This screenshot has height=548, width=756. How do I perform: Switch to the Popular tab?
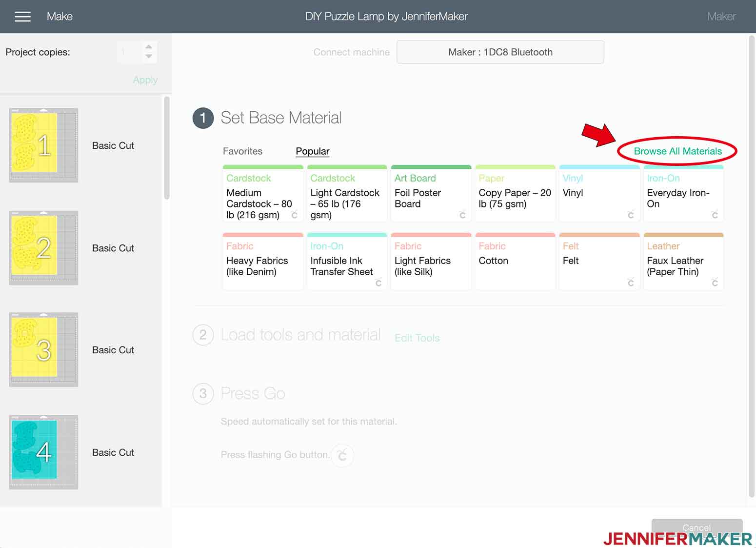(x=313, y=151)
